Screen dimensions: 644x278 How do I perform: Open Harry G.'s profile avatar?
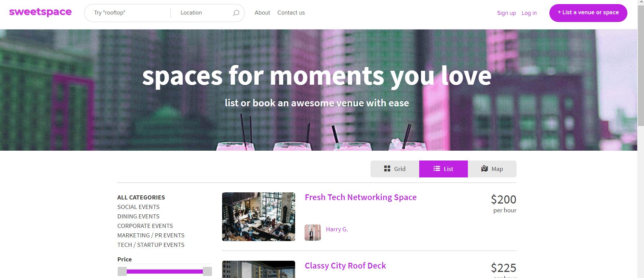coord(313,233)
